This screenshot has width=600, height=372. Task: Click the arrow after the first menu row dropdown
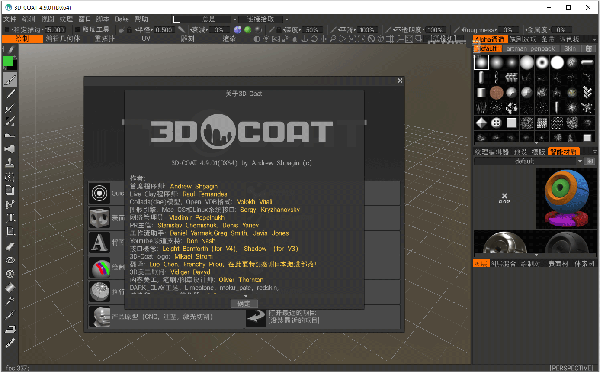(x=235, y=19)
